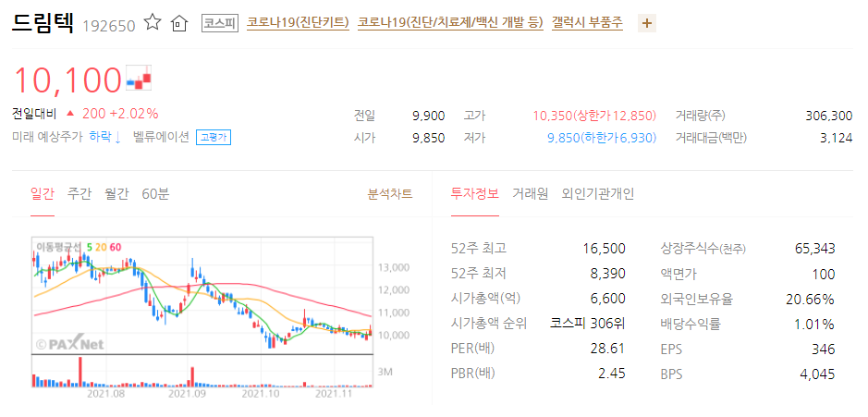Click the plus button to show more themes
Image resolution: width=868 pixels, height=417 pixels.
click(647, 23)
